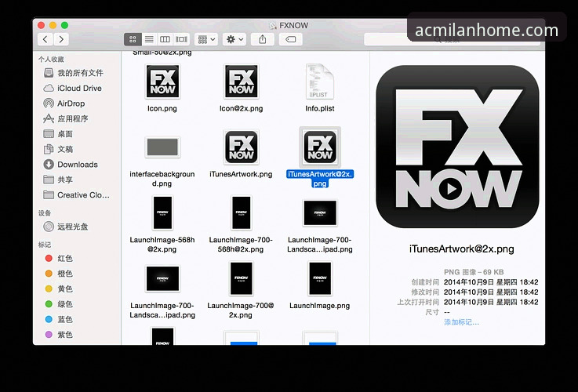Click the Info.plist filename label

click(320, 108)
